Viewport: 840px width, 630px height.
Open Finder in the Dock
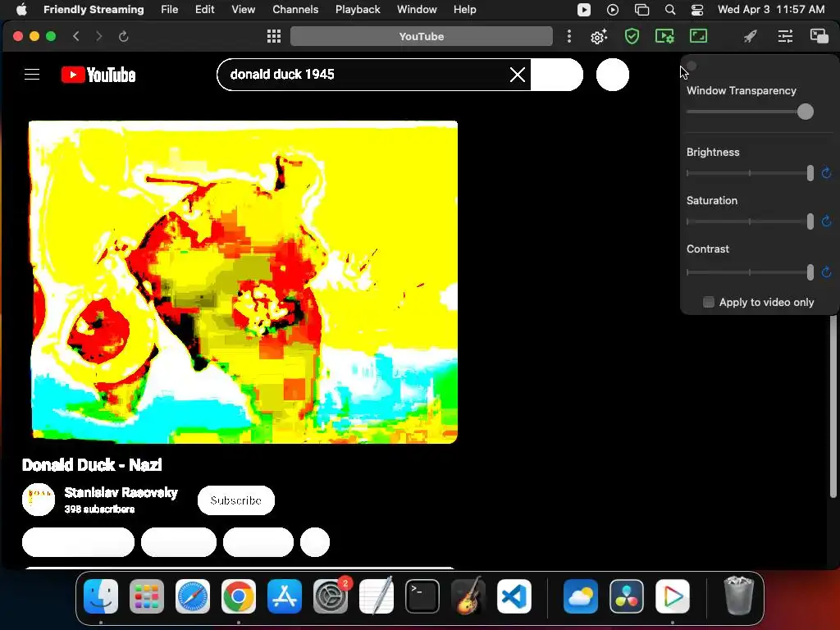point(101,596)
